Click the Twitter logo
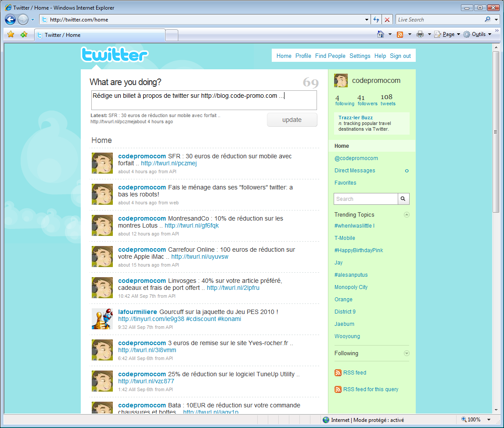504x428 pixels. [115, 54]
